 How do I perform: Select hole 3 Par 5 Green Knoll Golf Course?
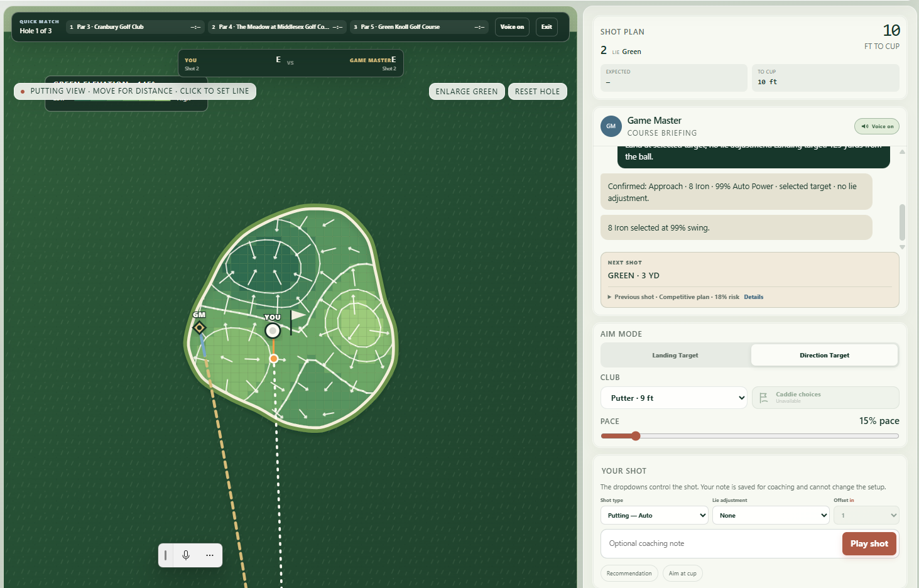[419, 27]
